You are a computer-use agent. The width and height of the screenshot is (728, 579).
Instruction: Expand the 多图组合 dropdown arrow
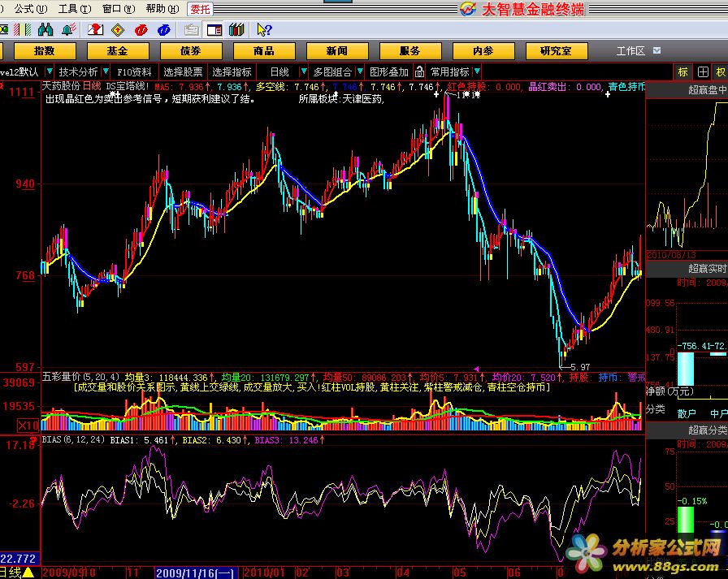point(360,71)
